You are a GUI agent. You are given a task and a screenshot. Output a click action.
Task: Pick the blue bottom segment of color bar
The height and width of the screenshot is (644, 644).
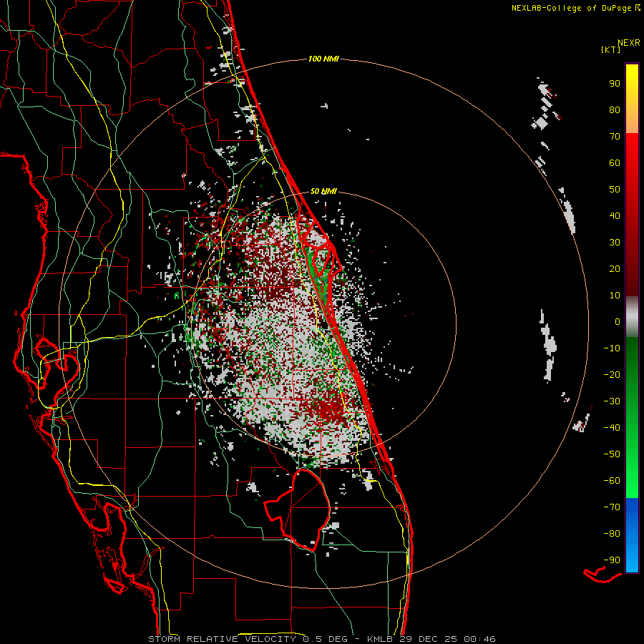[x=632, y=535]
